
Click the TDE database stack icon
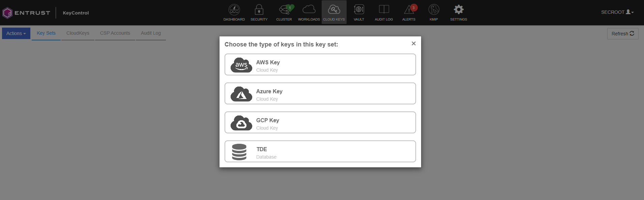click(239, 152)
